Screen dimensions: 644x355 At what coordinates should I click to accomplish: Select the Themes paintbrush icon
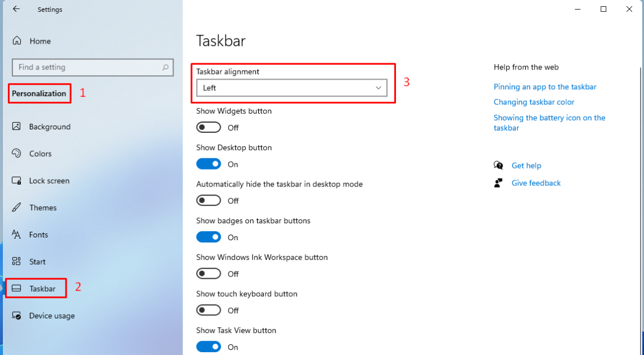[16, 207]
